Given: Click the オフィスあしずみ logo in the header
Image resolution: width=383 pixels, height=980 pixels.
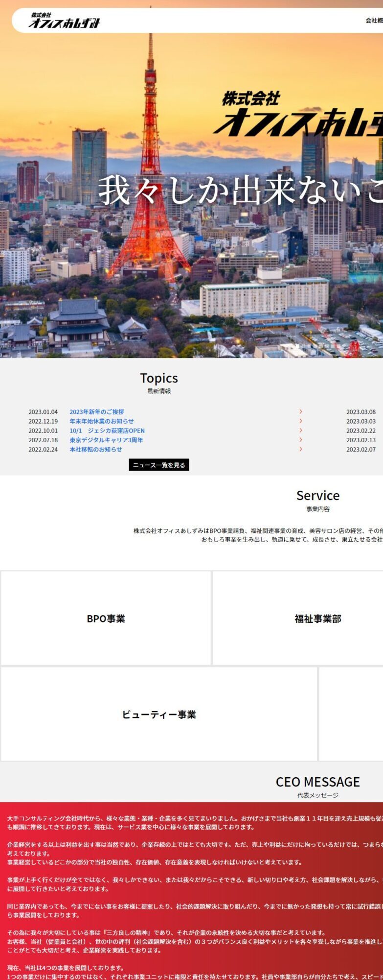Looking at the screenshot, I should click(x=64, y=21).
